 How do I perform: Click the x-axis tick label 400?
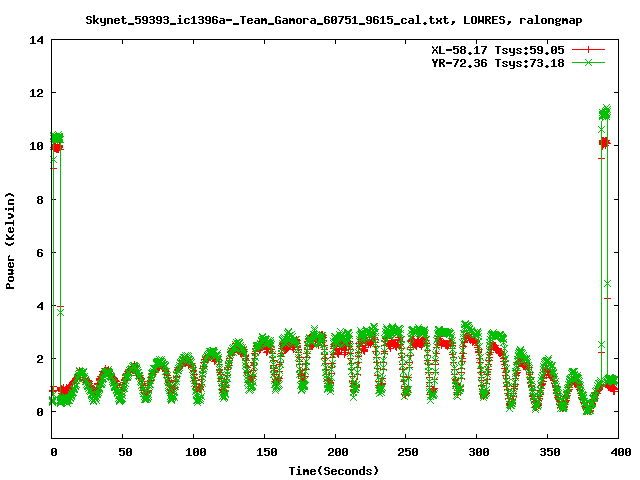(x=620, y=452)
